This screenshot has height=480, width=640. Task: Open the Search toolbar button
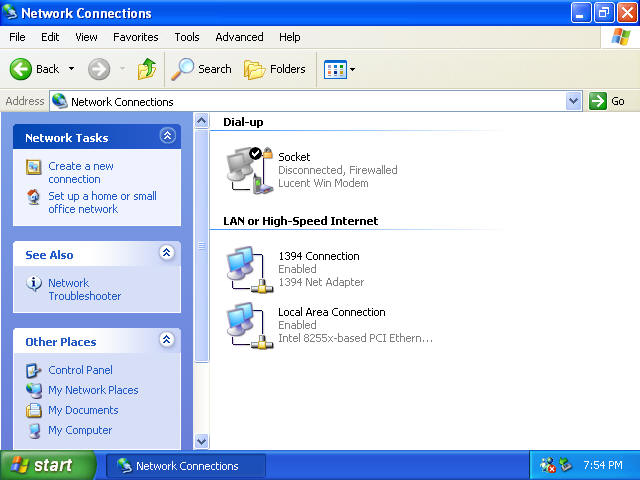(x=202, y=69)
